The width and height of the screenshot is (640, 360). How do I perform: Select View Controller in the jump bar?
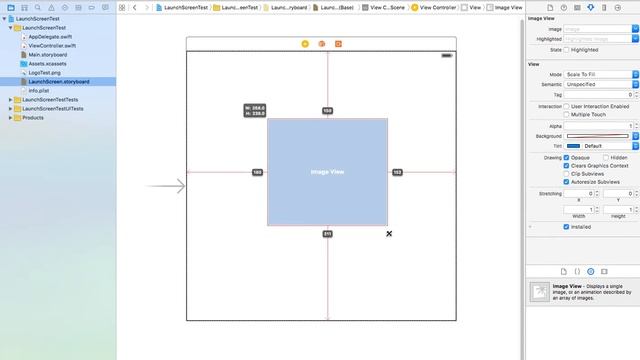tap(433, 7)
